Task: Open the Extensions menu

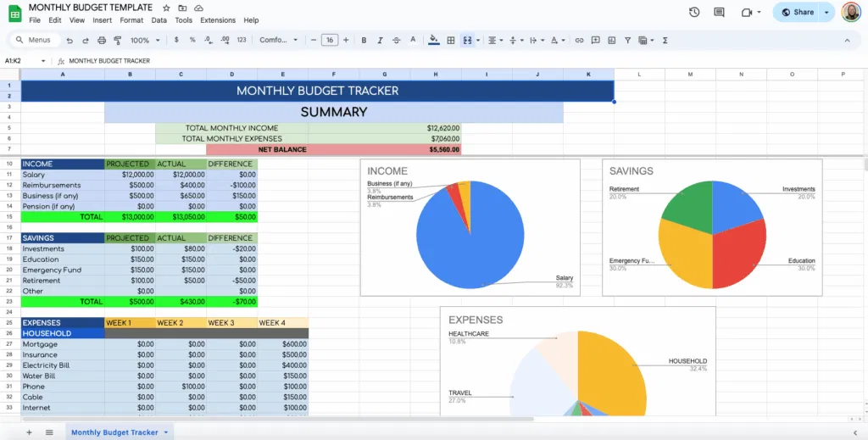Action: click(218, 20)
